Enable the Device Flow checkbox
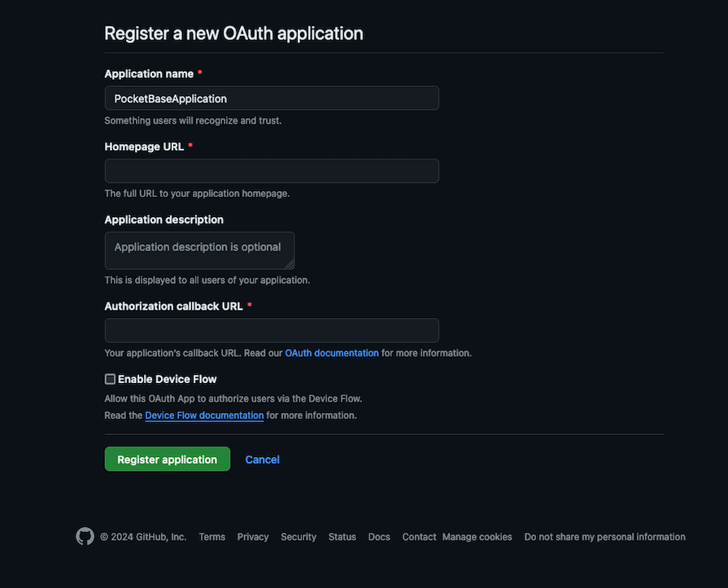 (110, 379)
